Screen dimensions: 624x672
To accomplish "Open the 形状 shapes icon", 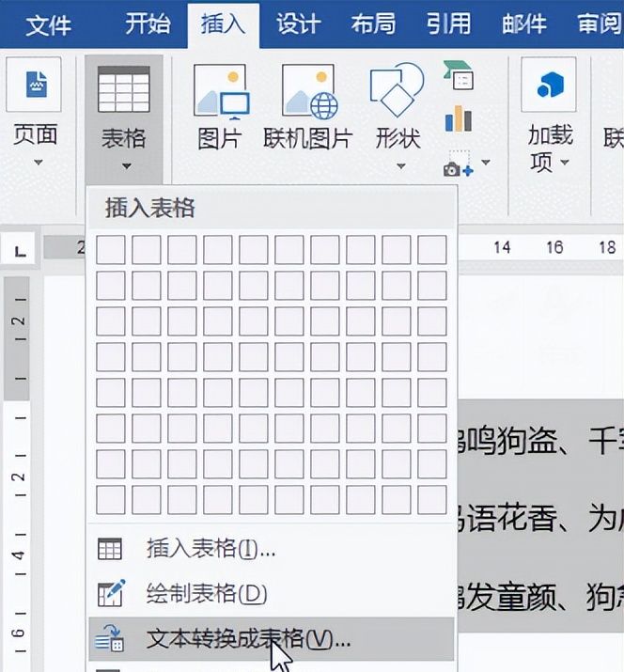I will pyautogui.click(x=397, y=90).
